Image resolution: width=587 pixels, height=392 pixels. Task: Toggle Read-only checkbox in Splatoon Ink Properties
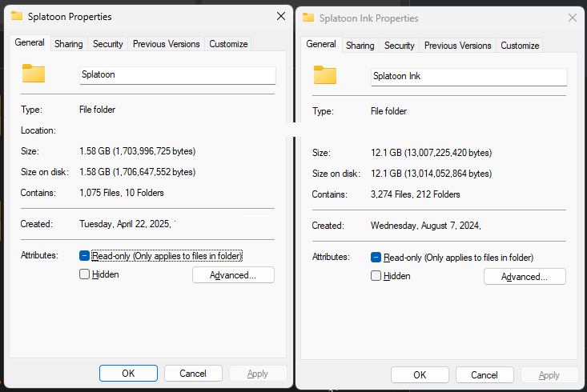(376, 258)
